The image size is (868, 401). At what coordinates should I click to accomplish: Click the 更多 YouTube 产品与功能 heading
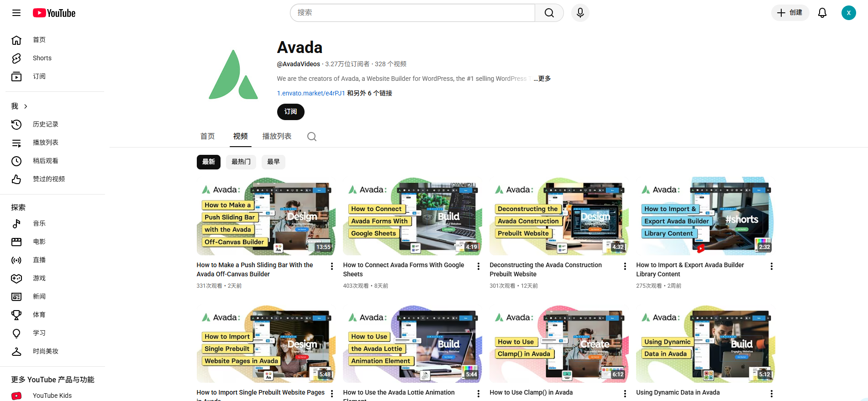53,380
